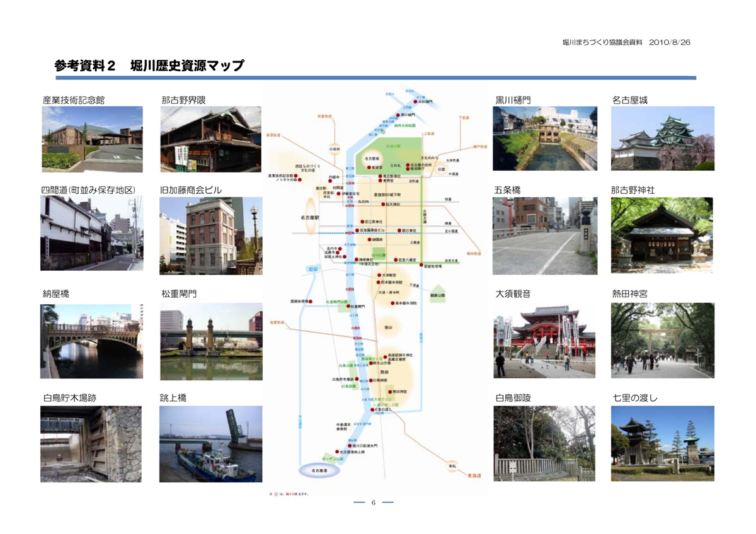Image resolution: width=756 pixels, height=534 pixels.
Task: Click the 西区ものづくり文化の道 label on the map
Action: click(307, 168)
